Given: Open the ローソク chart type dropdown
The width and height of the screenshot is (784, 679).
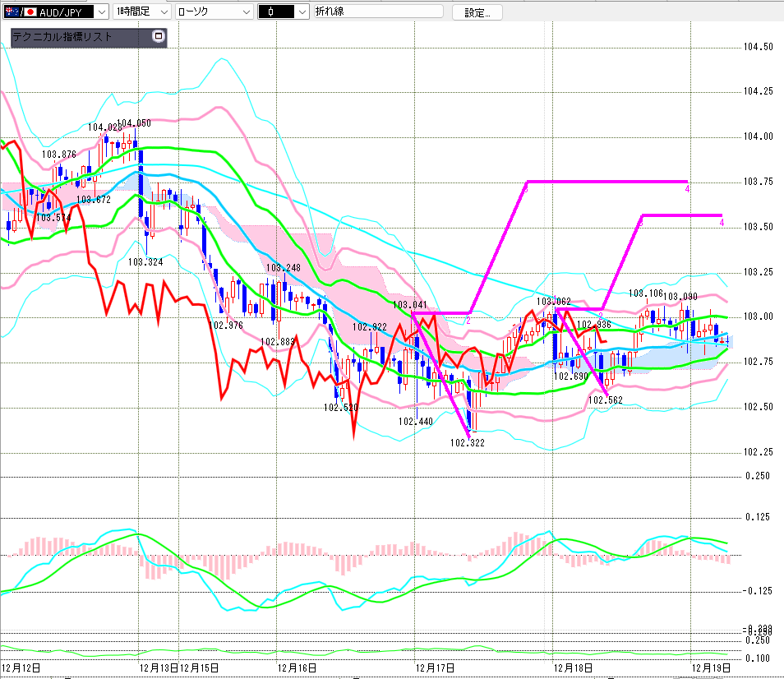Looking at the screenshot, I should 246,12.
